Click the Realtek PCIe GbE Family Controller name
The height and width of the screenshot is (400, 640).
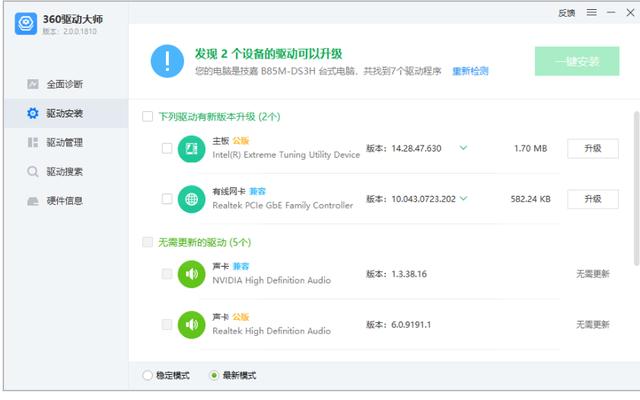282,205
